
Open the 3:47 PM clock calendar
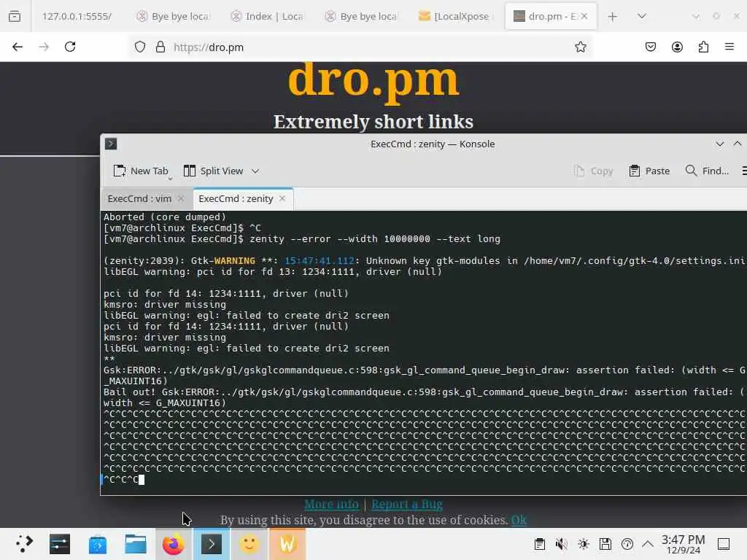click(683, 544)
